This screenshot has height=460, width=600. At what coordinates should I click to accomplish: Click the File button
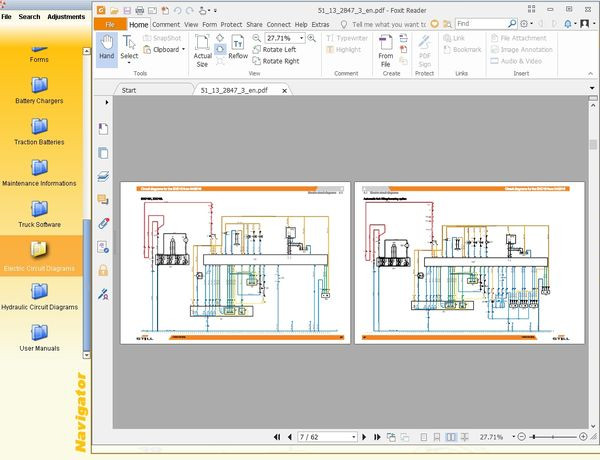pos(110,24)
